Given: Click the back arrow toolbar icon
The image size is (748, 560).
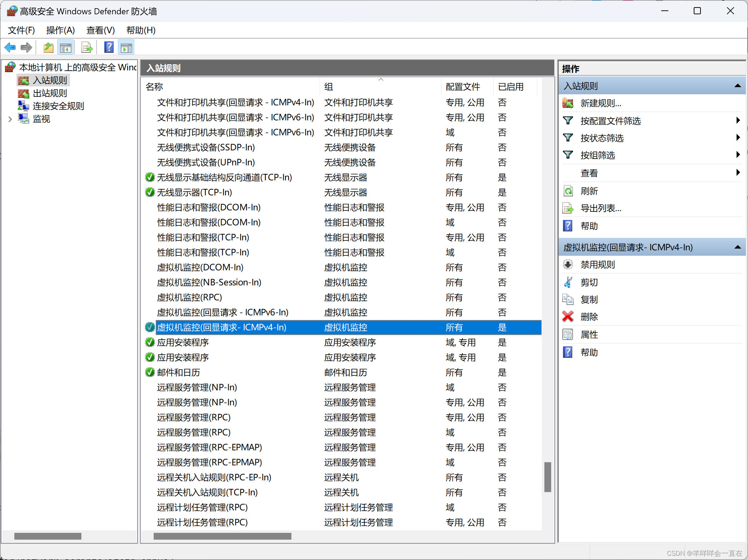Looking at the screenshot, I should (x=10, y=47).
